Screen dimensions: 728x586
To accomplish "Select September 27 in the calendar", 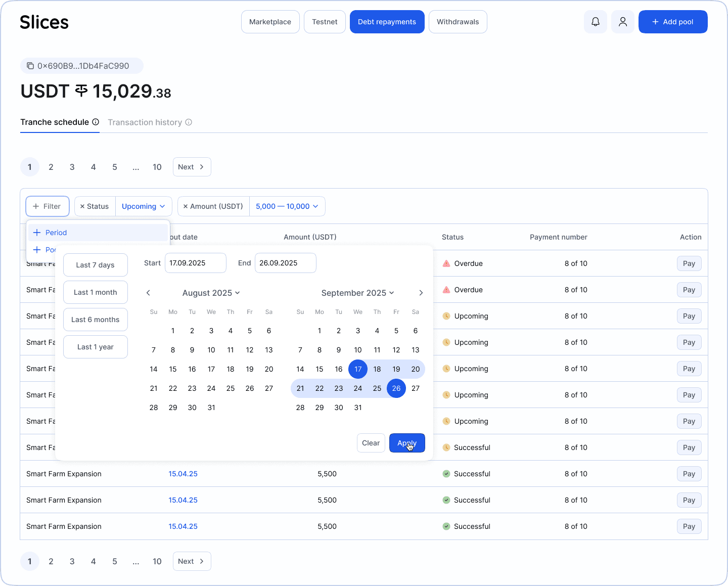I will tap(416, 388).
